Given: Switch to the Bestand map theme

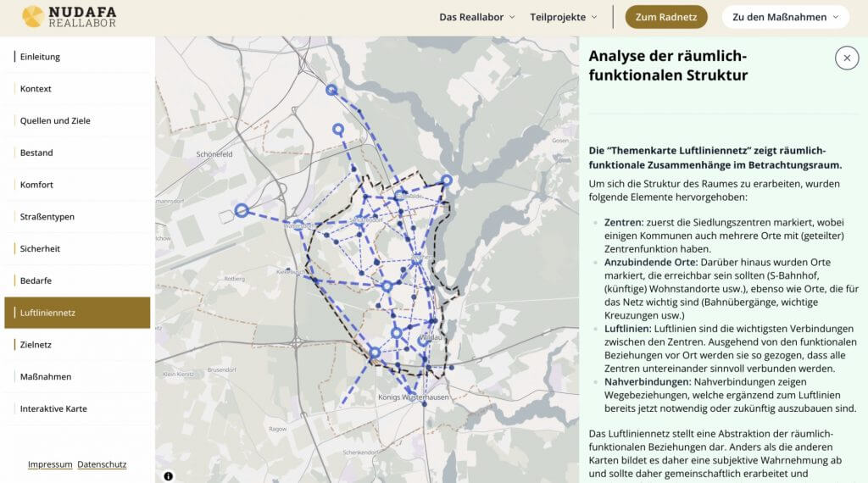Looking at the screenshot, I should 36,153.
